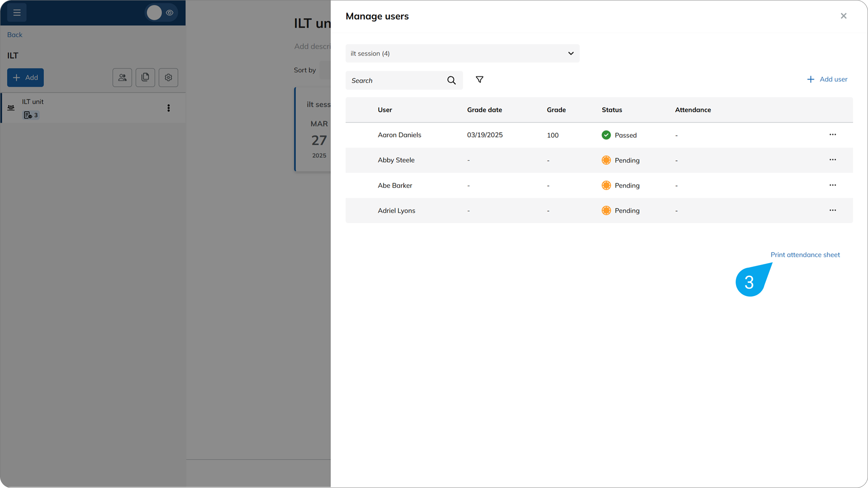Click the sessions count badge showing 3
The image size is (868, 488).
(x=31, y=115)
